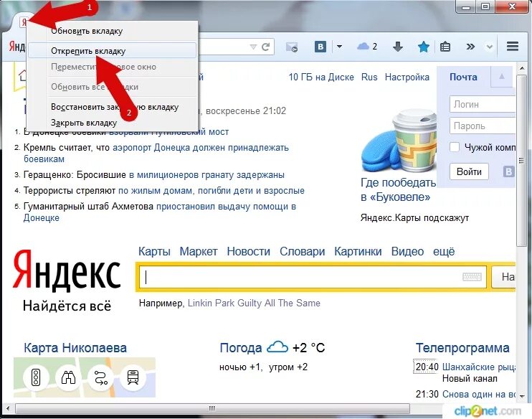532x419 pixels.
Task: Open the cloud weather toolbar icon
Action: [363, 46]
